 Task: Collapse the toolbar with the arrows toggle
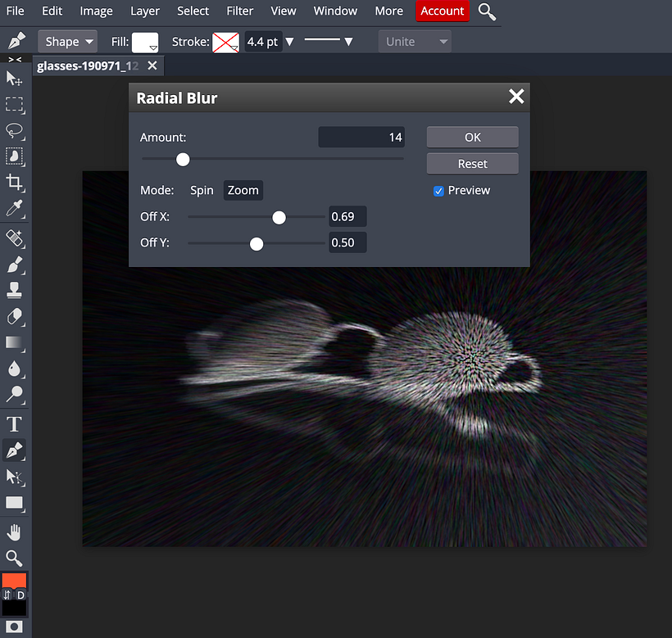point(15,60)
